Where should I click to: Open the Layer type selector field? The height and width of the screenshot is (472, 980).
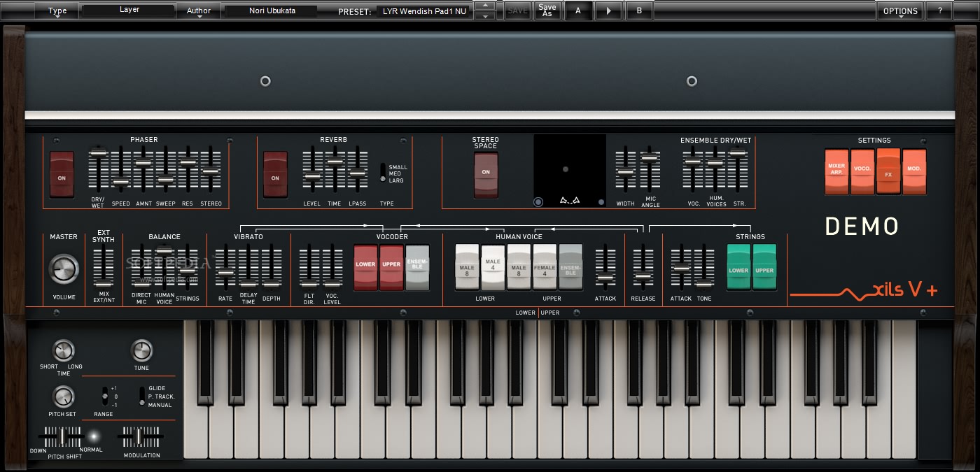tap(129, 10)
